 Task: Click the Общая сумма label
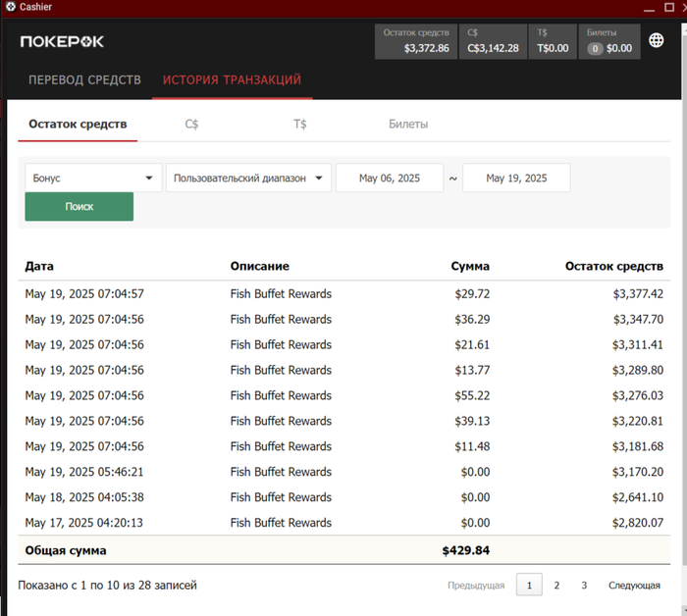point(66,550)
